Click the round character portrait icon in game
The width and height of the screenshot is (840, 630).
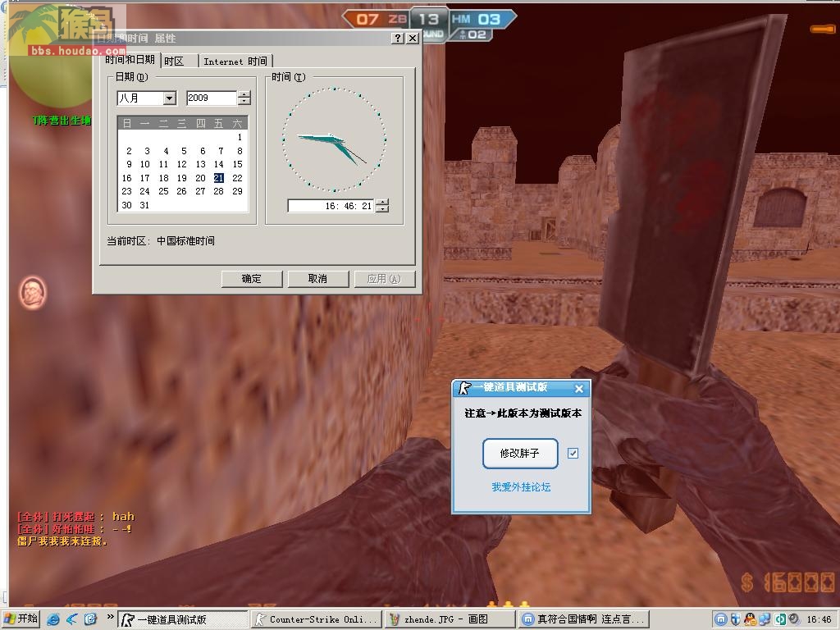coord(33,293)
